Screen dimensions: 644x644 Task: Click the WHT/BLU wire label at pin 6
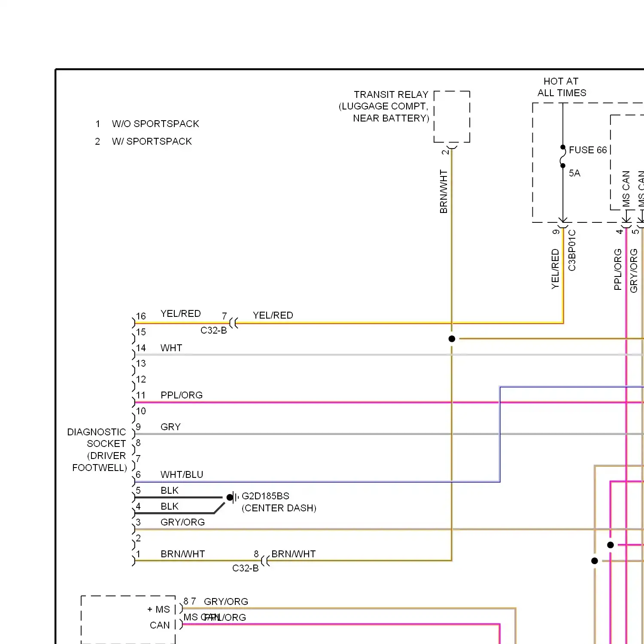(182, 474)
